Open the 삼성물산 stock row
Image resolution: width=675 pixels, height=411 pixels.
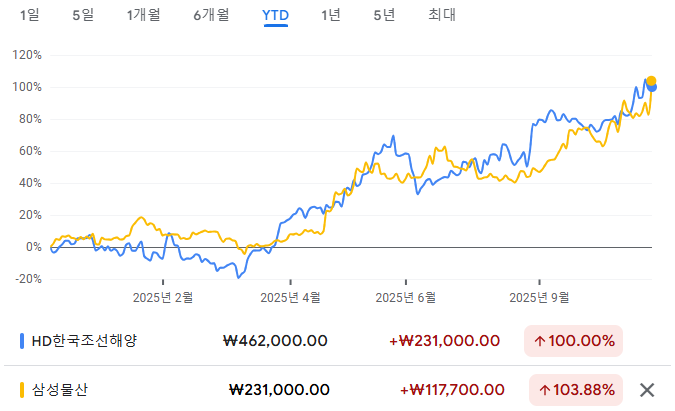tap(338, 390)
